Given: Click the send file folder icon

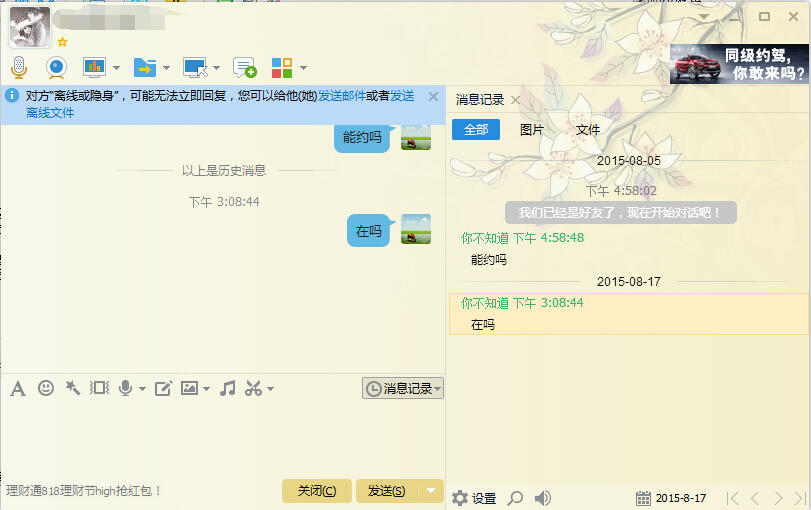Looking at the screenshot, I should tap(145, 68).
